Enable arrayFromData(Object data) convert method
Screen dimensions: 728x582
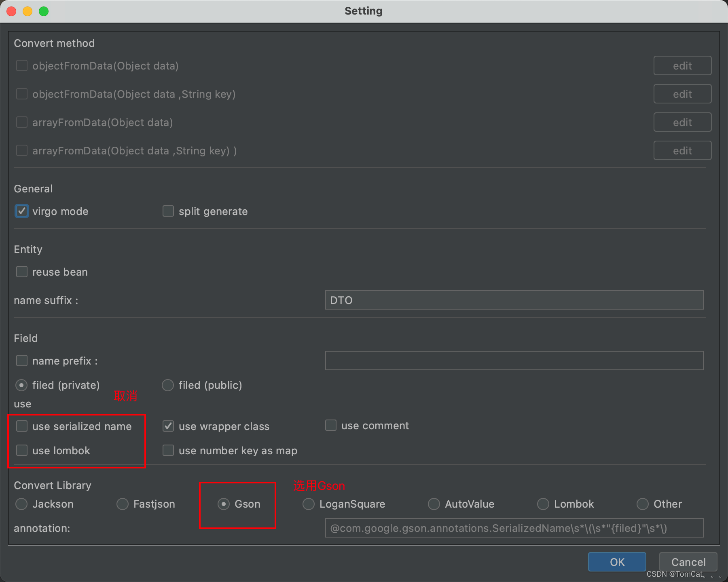coord(22,122)
